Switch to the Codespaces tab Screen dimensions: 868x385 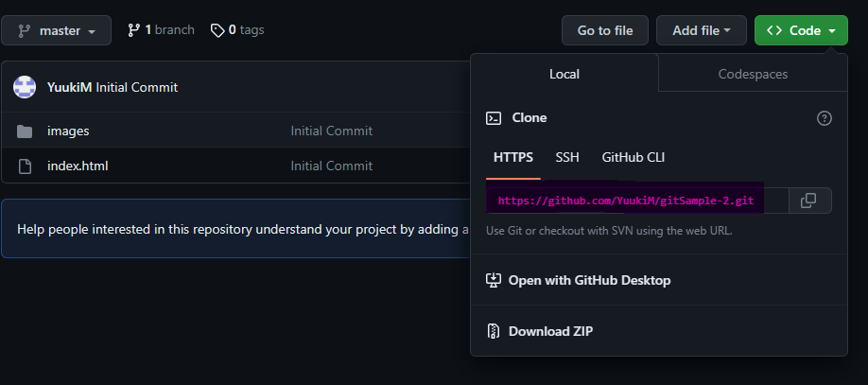pyautogui.click(x=753, y=74)
